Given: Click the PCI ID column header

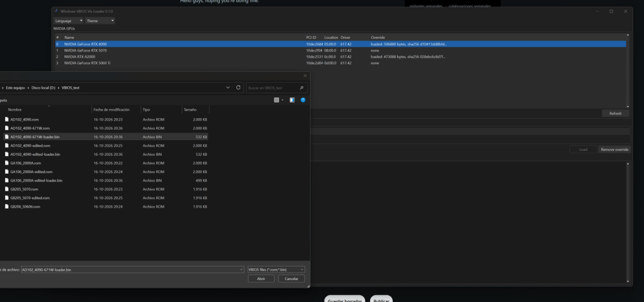Looking at the screenshot, I should click(311, 38).
